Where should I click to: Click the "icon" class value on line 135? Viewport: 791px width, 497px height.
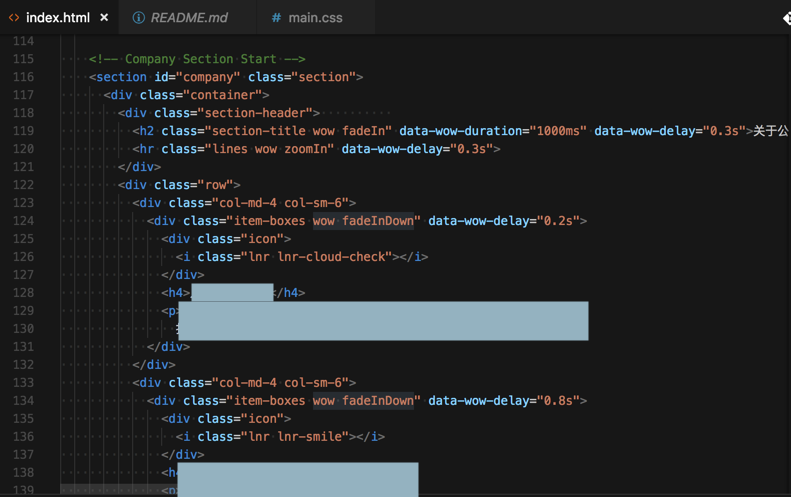pyautogui.click(x=262, y=419)
